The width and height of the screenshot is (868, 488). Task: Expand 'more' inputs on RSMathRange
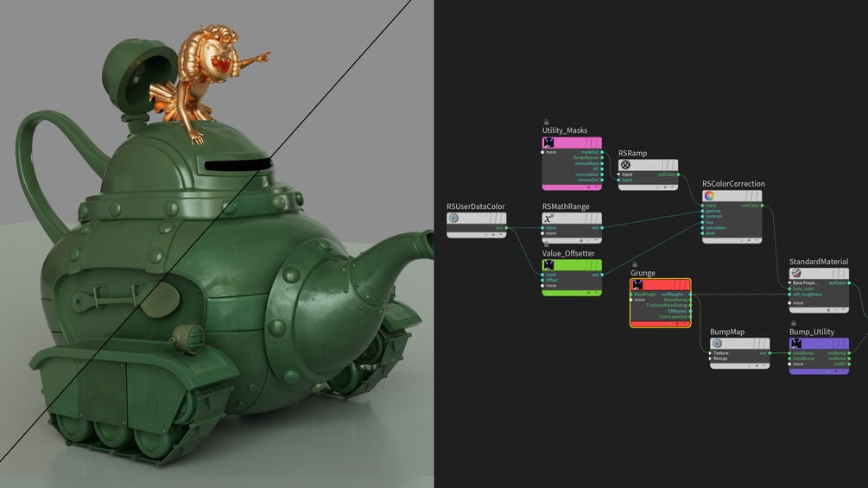point(543,233)
